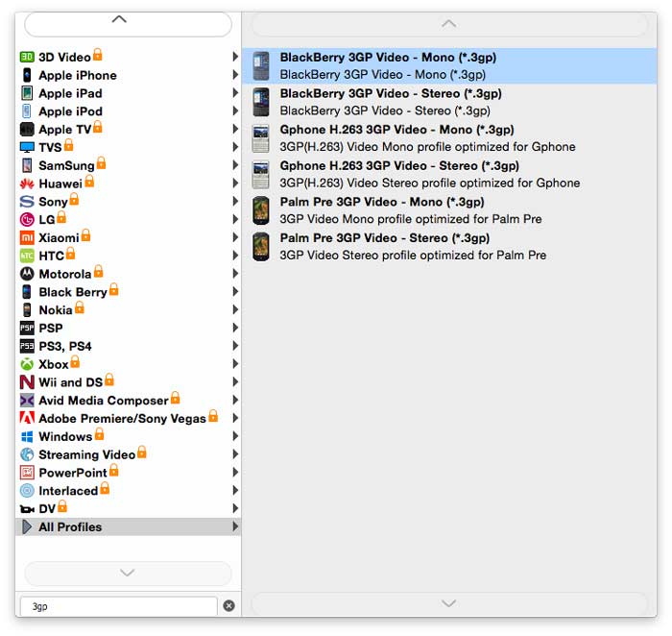
Task: Click the Palm Pre Mono profile thumbnail
Action: pyautogui.click(x=261, y=210)
